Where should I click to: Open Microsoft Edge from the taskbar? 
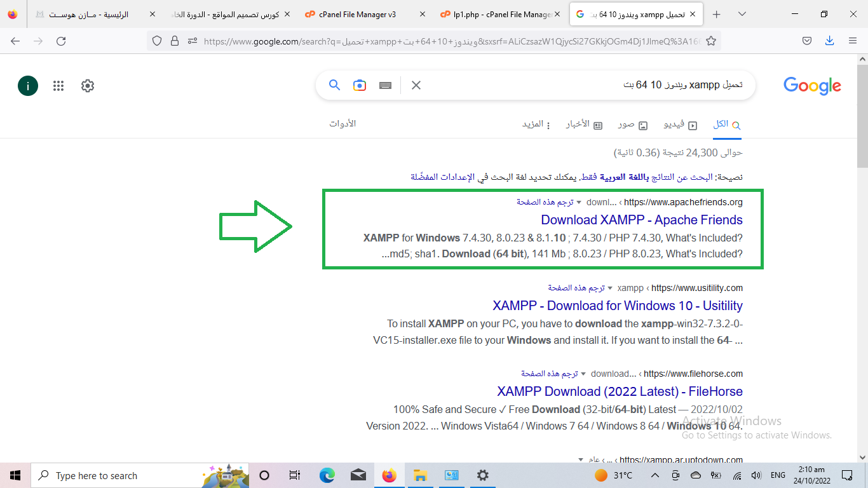click(327, 475)
